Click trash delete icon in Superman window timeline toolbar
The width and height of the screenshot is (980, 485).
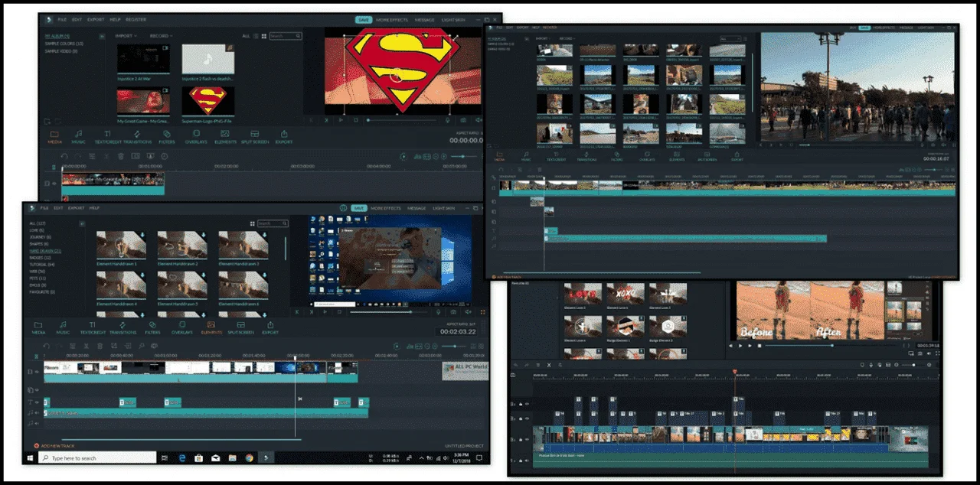tap(120, 156)
